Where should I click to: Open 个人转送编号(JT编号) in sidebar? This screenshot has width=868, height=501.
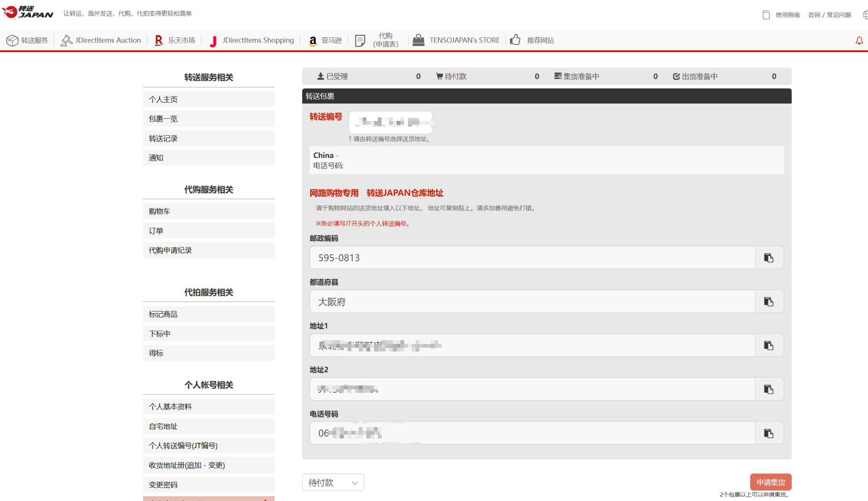pyautogui.click(x=209, y=446)
